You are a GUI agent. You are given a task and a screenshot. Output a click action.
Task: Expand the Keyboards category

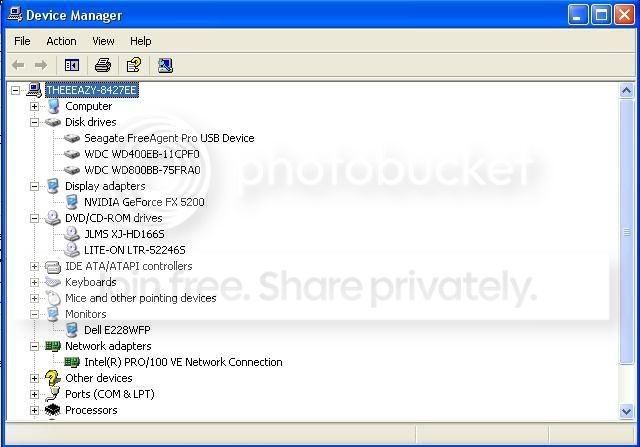coord(35,282)
